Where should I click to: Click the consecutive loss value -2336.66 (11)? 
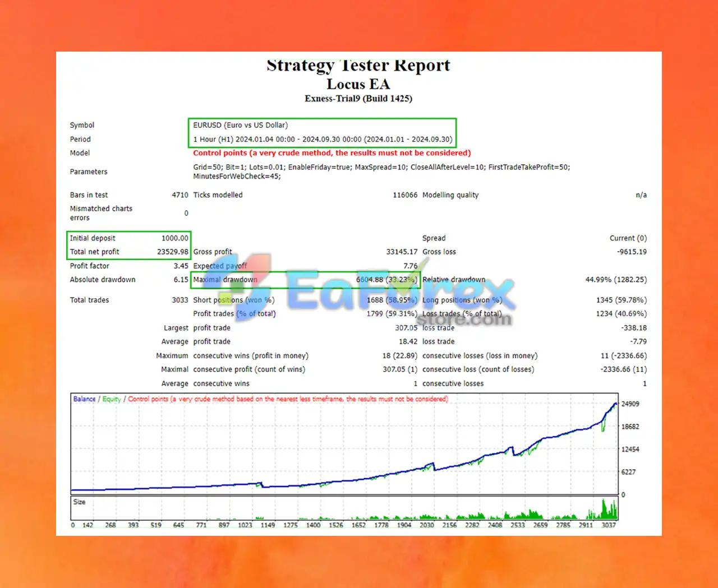624,369
